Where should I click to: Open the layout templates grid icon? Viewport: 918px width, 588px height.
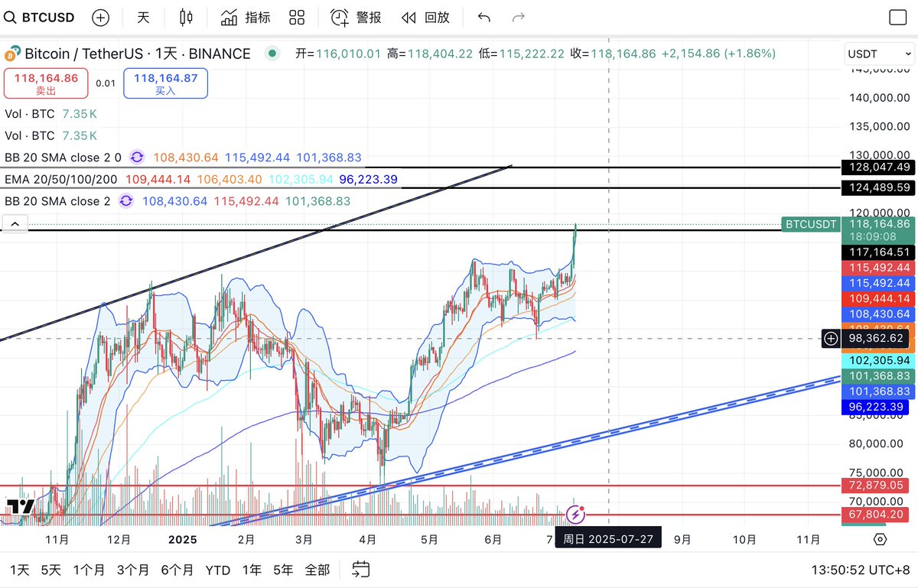point(298,17)
